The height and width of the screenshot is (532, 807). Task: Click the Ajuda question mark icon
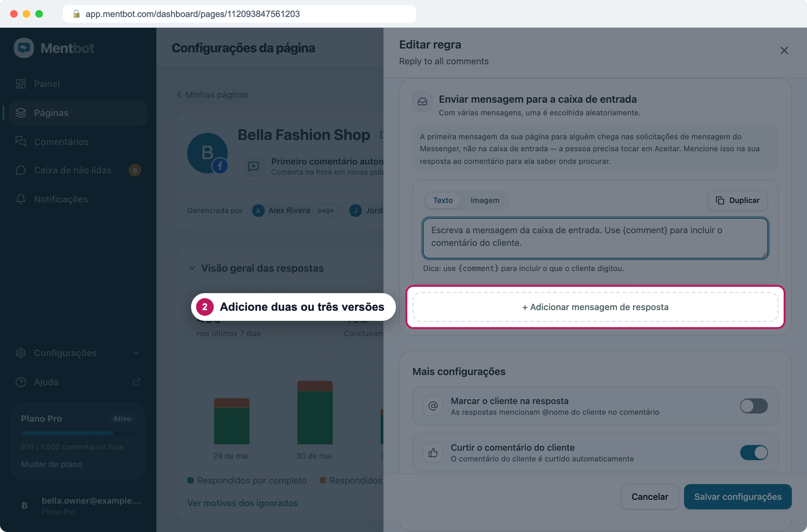(x=21, y=382)
